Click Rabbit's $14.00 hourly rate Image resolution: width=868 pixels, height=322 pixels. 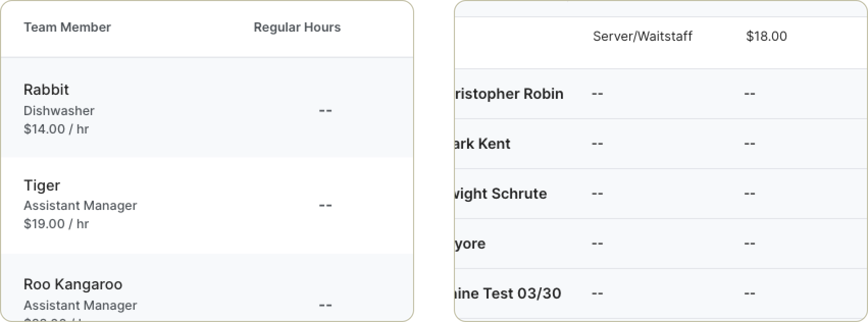[56, 129]
